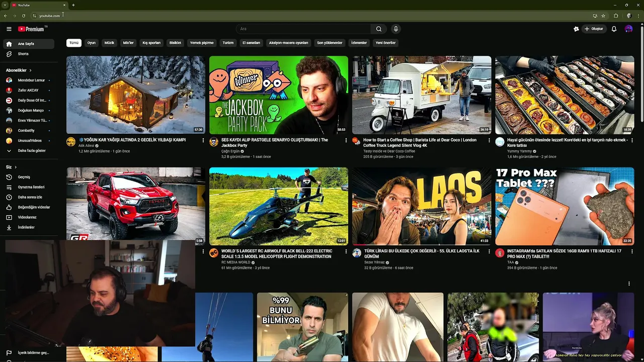
Task: Click the YouTube Premium logo
Action: click(32, 29)
